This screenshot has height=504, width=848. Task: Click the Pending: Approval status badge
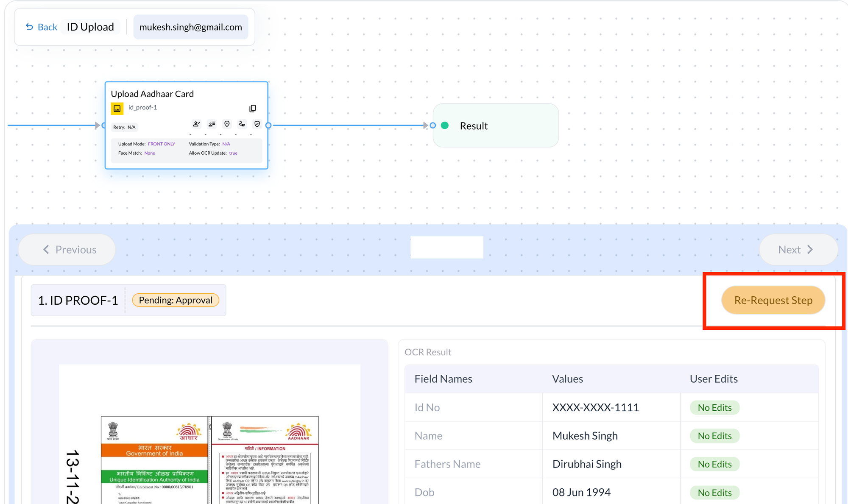176,300
